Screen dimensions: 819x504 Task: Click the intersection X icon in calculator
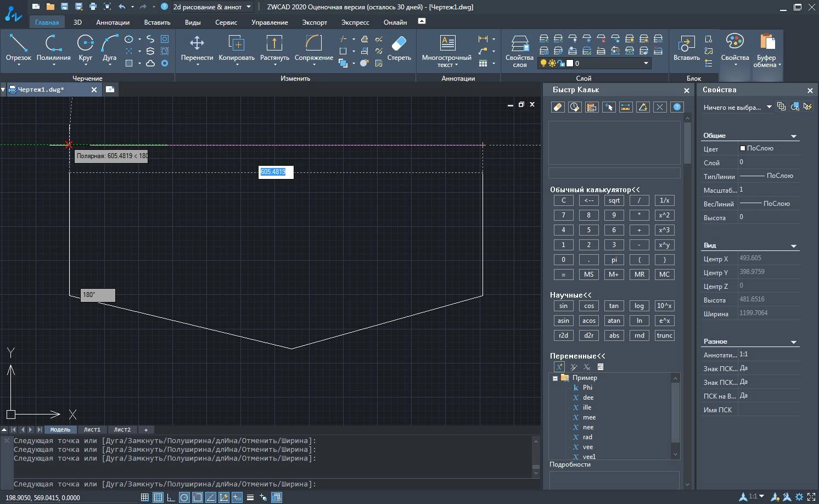660,107
